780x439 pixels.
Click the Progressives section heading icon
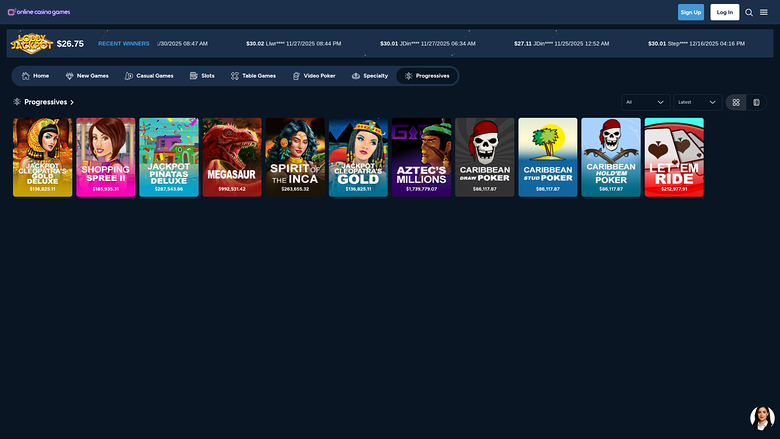pos(17,102)
